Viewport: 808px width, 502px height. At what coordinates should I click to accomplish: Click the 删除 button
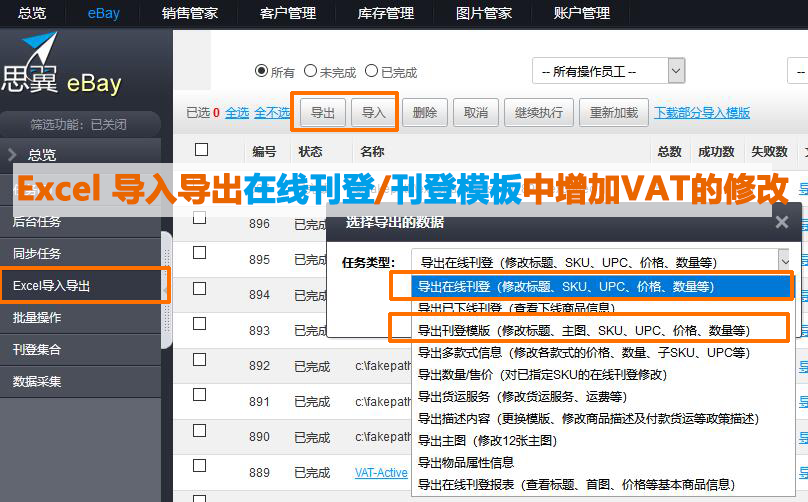(x=425, y=112)
